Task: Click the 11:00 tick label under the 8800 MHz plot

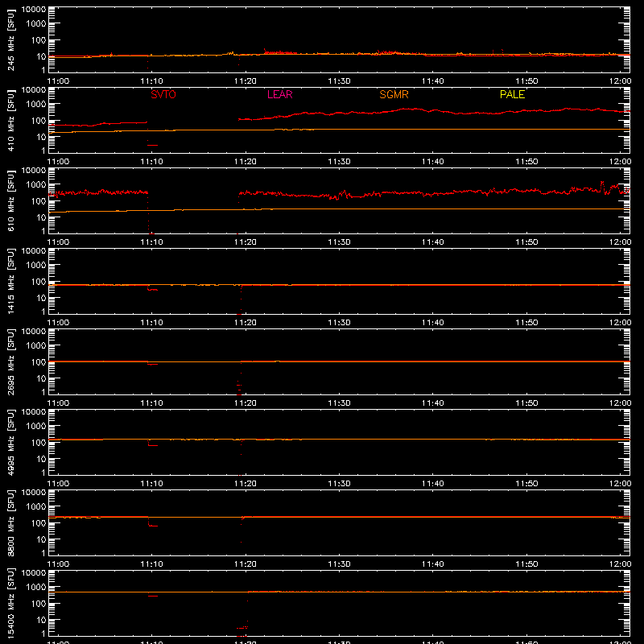Action: [58, 564]
